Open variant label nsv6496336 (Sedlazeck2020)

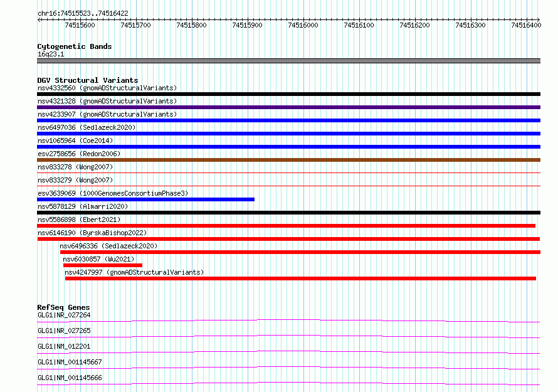tap(108, 246)
